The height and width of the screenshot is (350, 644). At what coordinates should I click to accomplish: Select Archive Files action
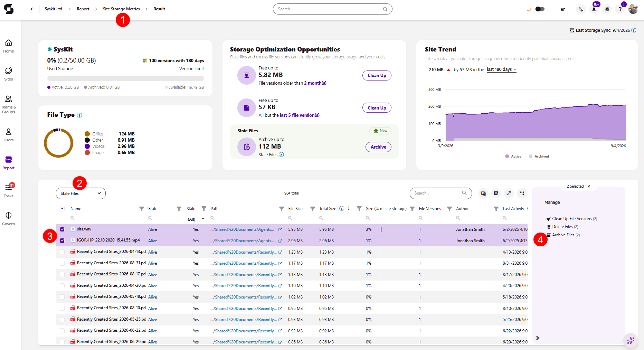click(x=563, y=235)
